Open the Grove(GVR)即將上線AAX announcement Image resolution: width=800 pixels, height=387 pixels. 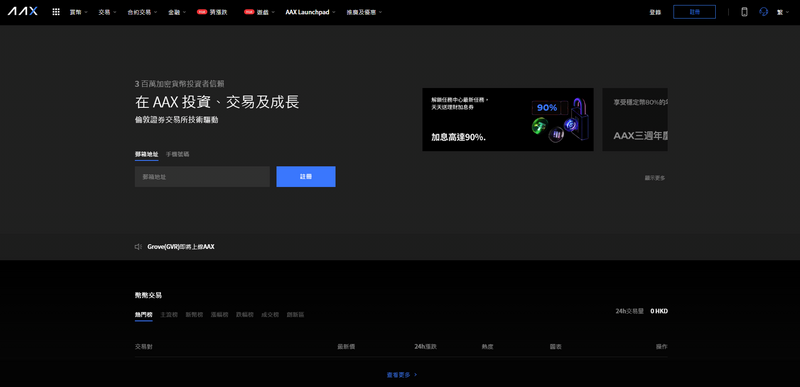pyautogui.click(x=181, y=247)
